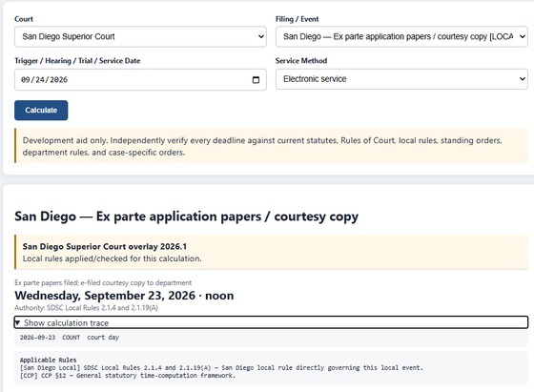Collapse the calculation trace disclosure triangle
The width and height of the screenshot is (534, 392).
tap(18, 322)
